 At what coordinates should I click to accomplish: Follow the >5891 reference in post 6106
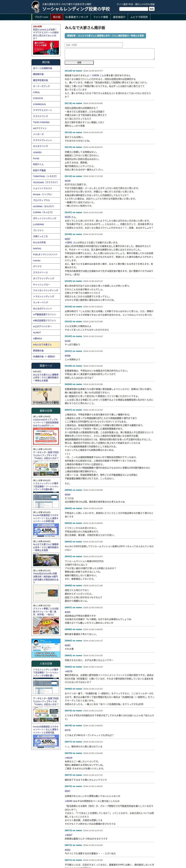(69, 243)
